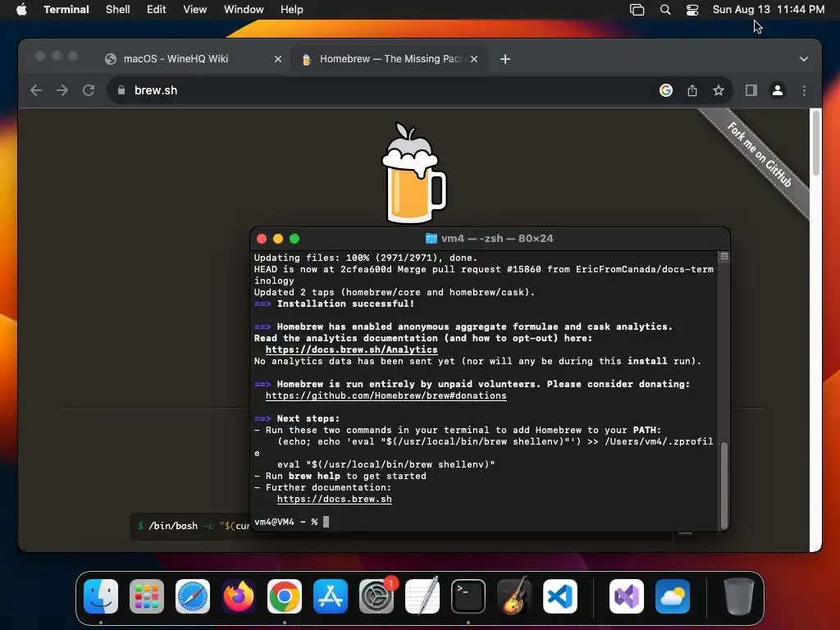The width and height of the screenshot is (840, 630).
Task: Open Visual Studio Code from the Dock
Action: 559,596
